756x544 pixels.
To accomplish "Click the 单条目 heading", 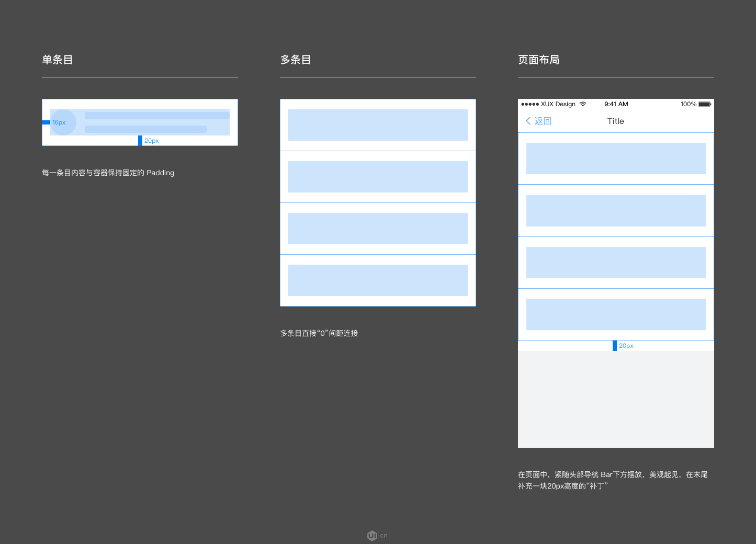I will pyautogui.click(x=58, y=60).
